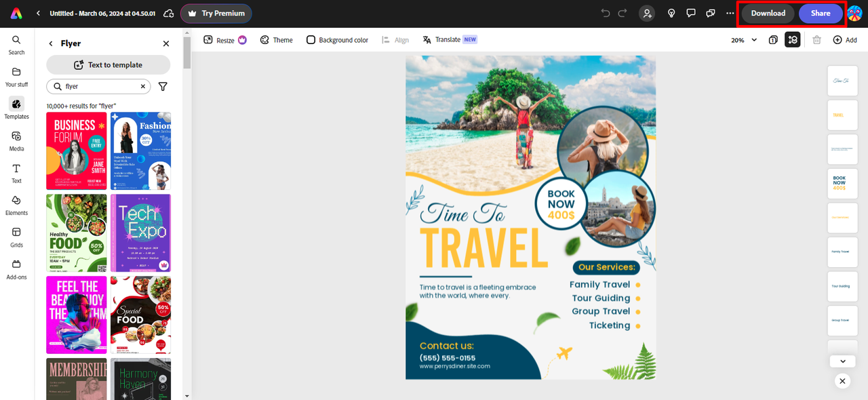Open Elements in the left sidebar

tap(16, 205)
